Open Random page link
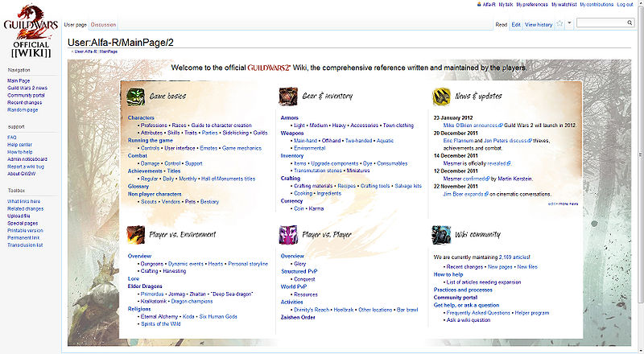The image size is (644, 354). click(x=23, y=110)
